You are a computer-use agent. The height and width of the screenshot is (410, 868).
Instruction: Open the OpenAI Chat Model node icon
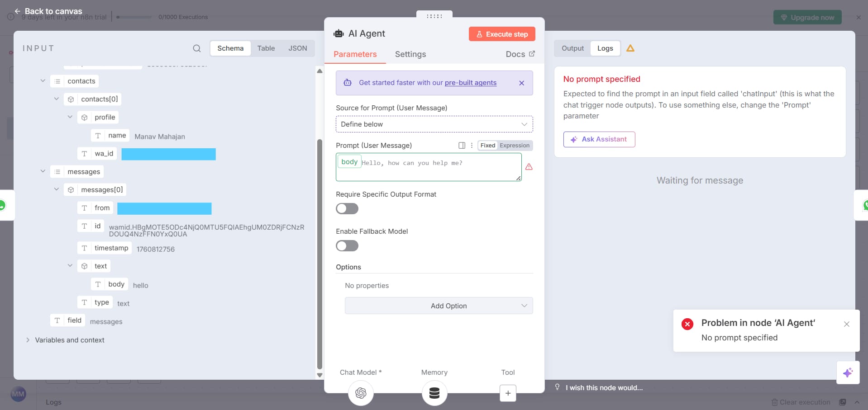pos(361,393)
